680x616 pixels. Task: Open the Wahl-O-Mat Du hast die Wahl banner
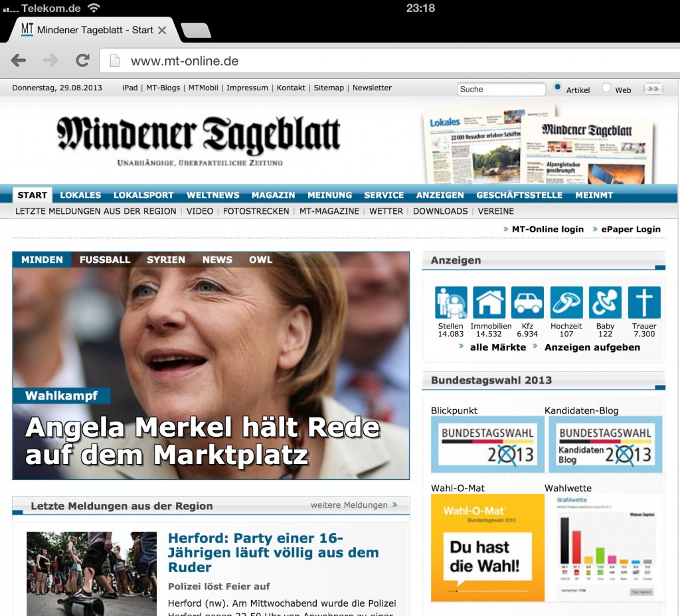487,548
